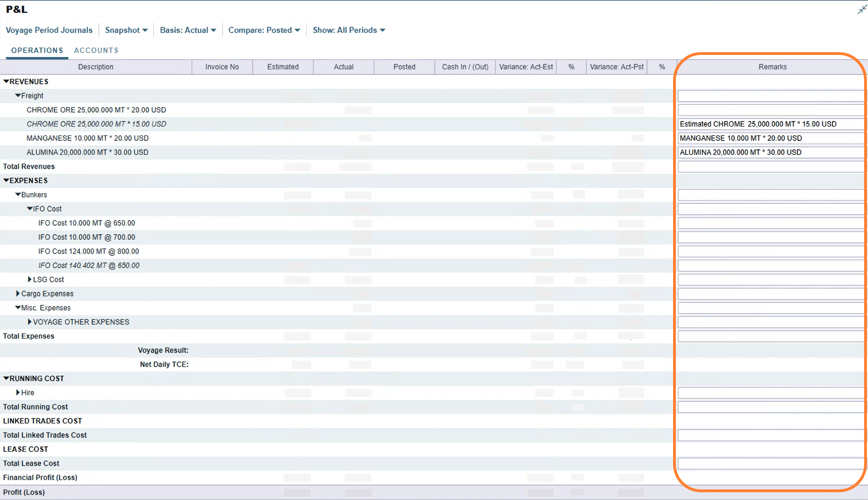Select the Operations tab
This screenshot has width=868, height=500.
37,50
